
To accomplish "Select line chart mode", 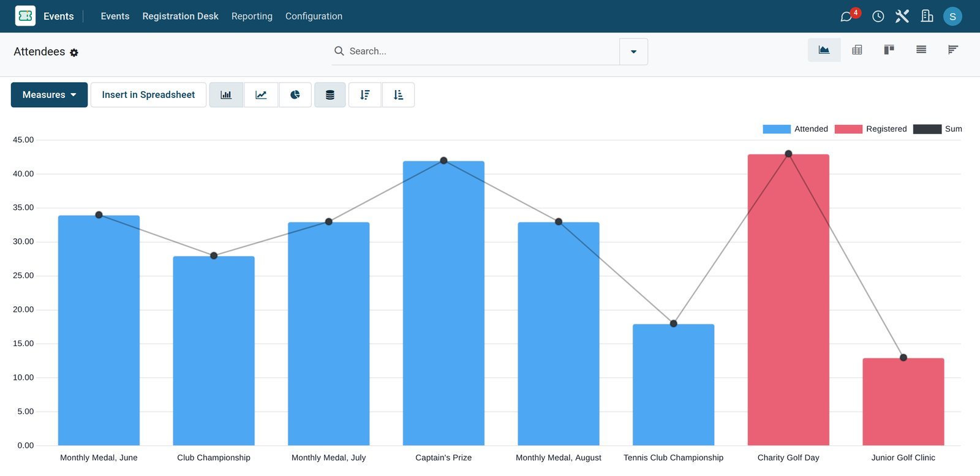I will click(x=261, y=95).
